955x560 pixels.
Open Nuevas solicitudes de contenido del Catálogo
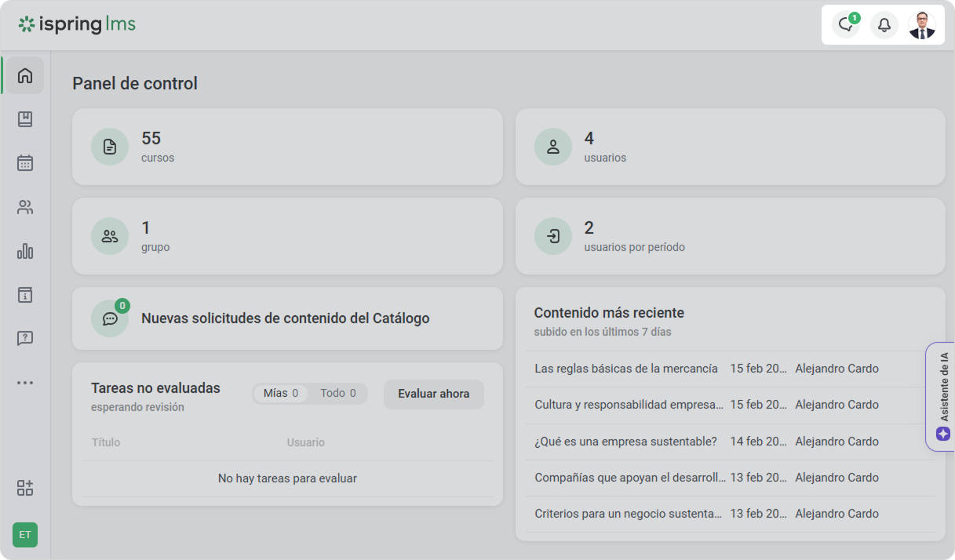point(285,318)
